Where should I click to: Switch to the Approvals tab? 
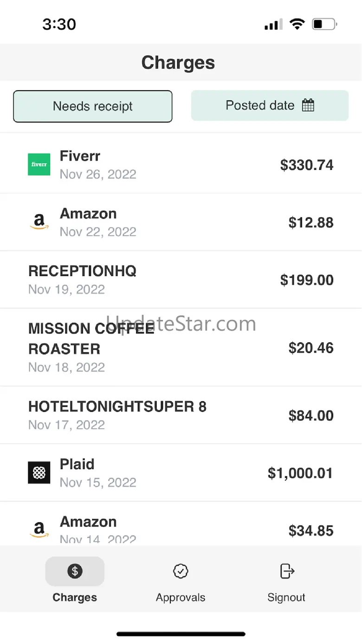pyautogui.click(x=180, y=597)
